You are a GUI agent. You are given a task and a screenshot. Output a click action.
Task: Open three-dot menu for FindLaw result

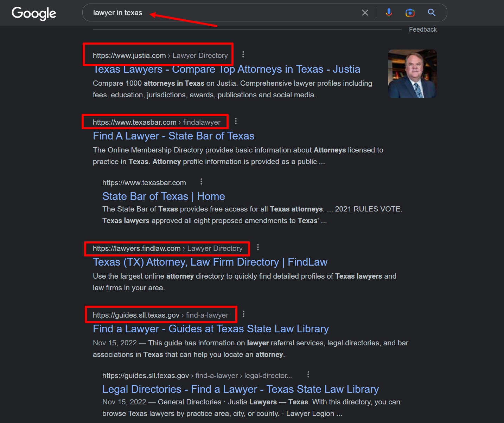tap(258, 247)
